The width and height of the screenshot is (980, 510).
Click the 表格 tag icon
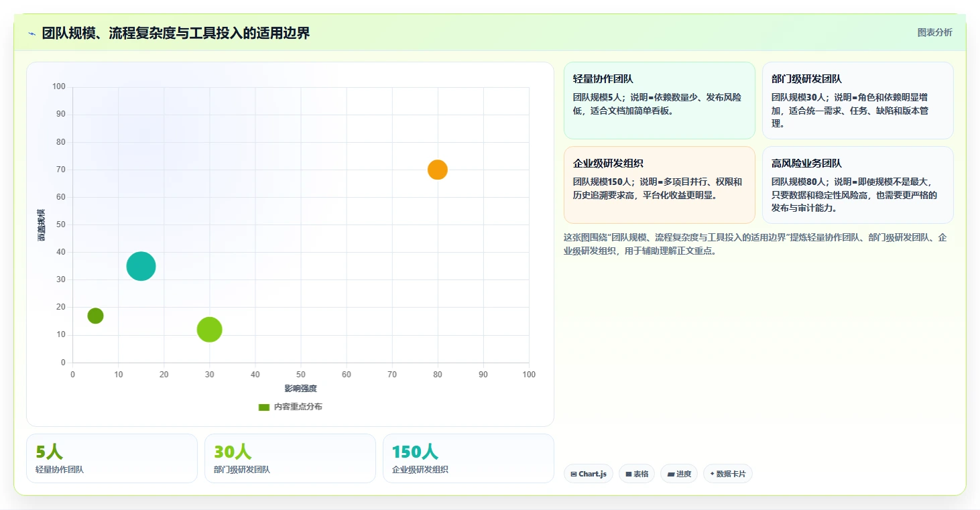629,474
